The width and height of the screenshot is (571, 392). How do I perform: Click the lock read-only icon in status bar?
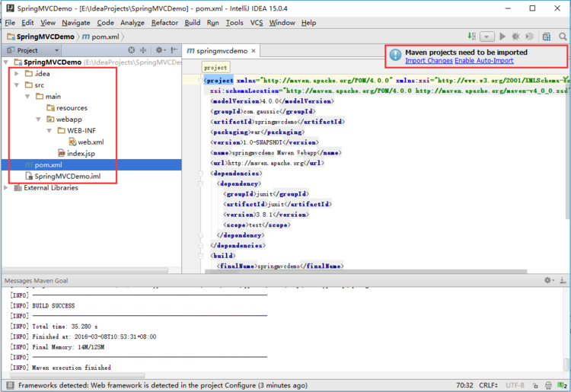coord(535,385)
